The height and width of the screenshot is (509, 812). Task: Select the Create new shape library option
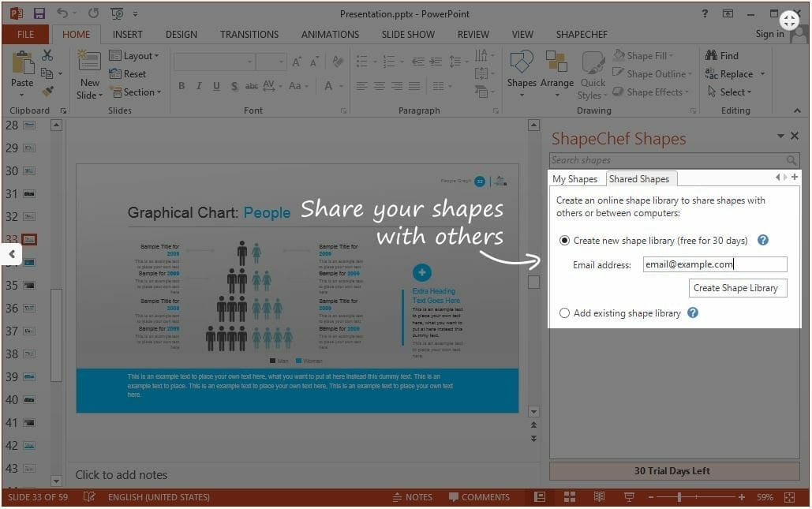pos(564,241)
